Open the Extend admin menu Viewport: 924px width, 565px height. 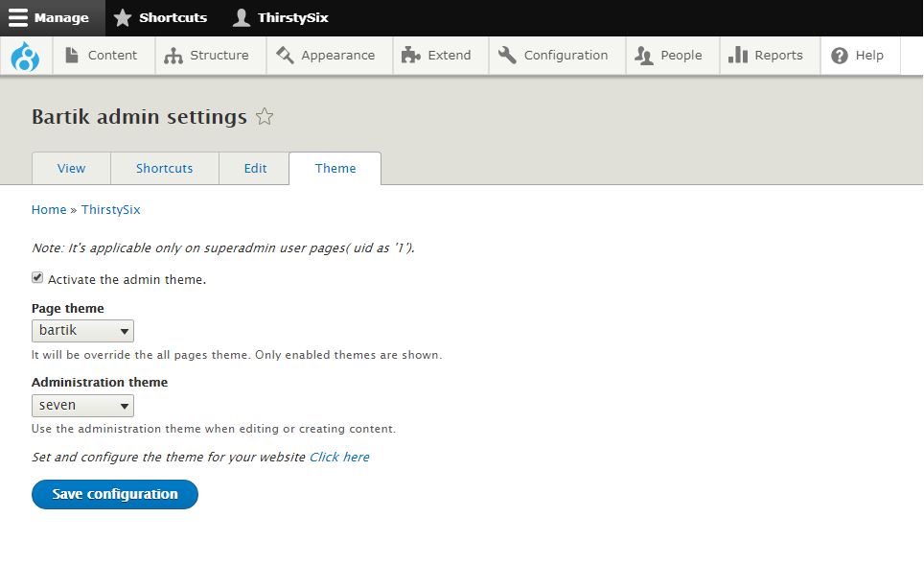(x=441, y=56)
